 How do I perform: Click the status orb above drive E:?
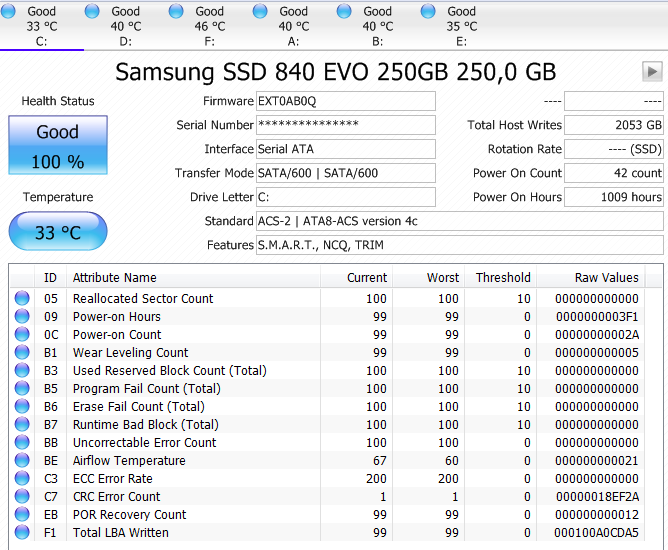[428, 11]
